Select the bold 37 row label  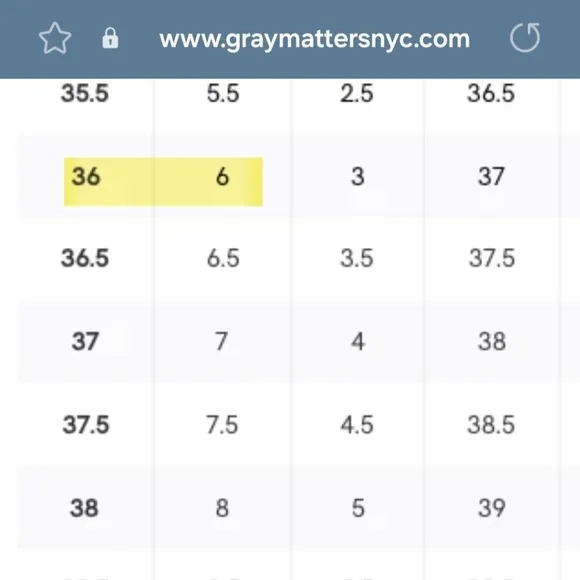(85, 341)
